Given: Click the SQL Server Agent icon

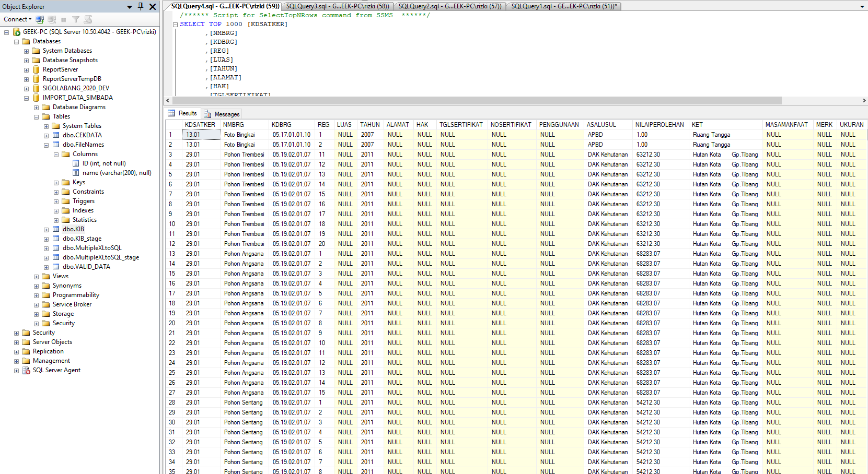Looking at the screenshot, I should tap(26, 370).
